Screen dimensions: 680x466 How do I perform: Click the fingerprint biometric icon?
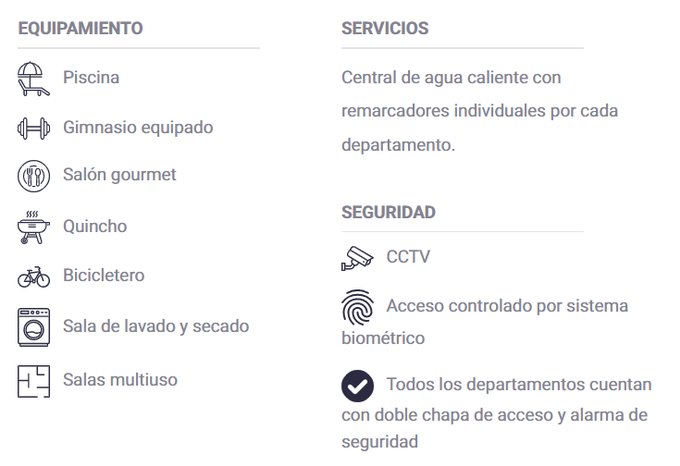357,308
